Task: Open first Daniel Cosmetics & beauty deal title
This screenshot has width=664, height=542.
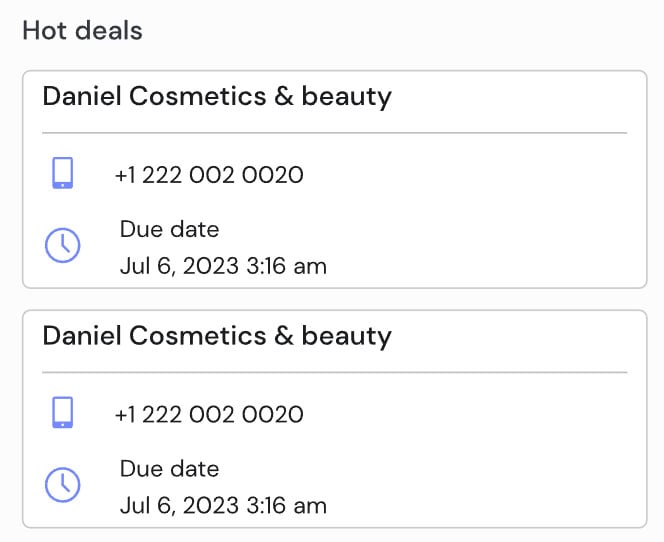Action: (x=217, y=97)
